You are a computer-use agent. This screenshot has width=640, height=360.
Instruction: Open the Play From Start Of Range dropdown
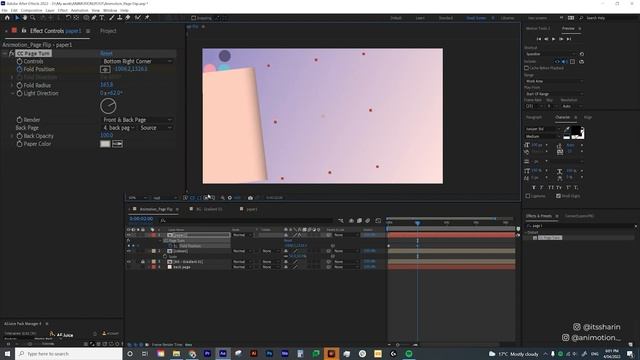click(x=554, y=94)
